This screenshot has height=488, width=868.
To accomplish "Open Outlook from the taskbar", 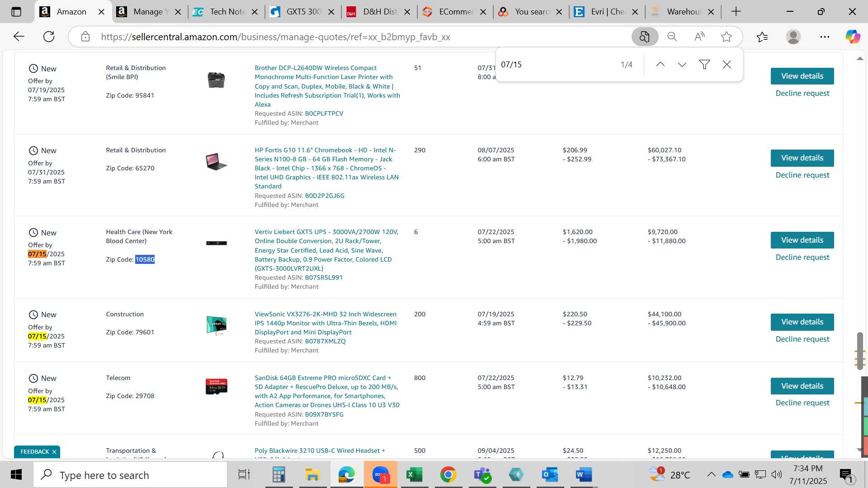I will (550, 475).
